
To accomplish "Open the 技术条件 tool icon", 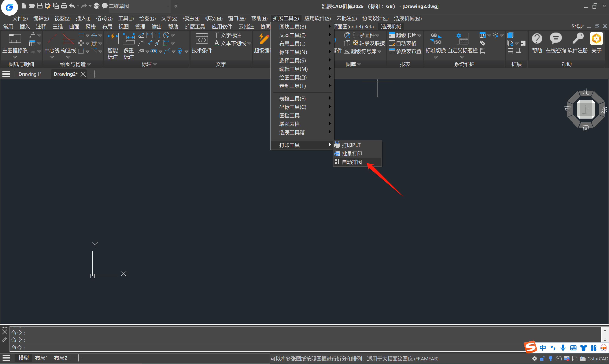I will (x=202, y=39).
